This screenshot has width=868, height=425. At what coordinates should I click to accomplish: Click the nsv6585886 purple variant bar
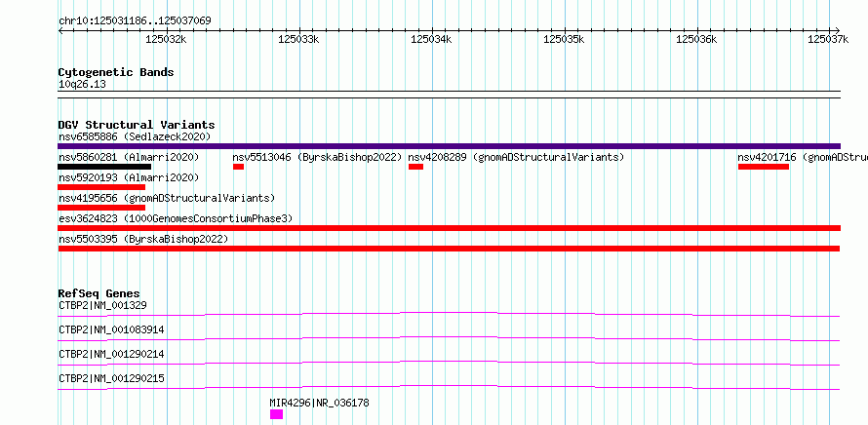(x=449, y=146)
